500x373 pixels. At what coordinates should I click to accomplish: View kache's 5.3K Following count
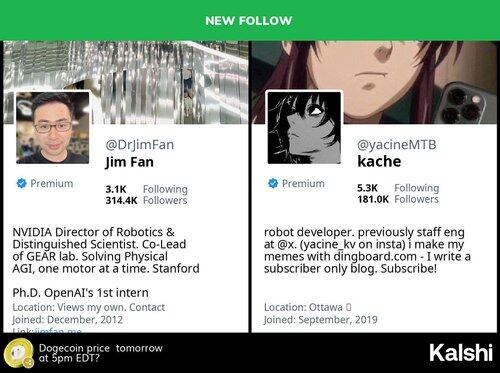click(398, 188)
